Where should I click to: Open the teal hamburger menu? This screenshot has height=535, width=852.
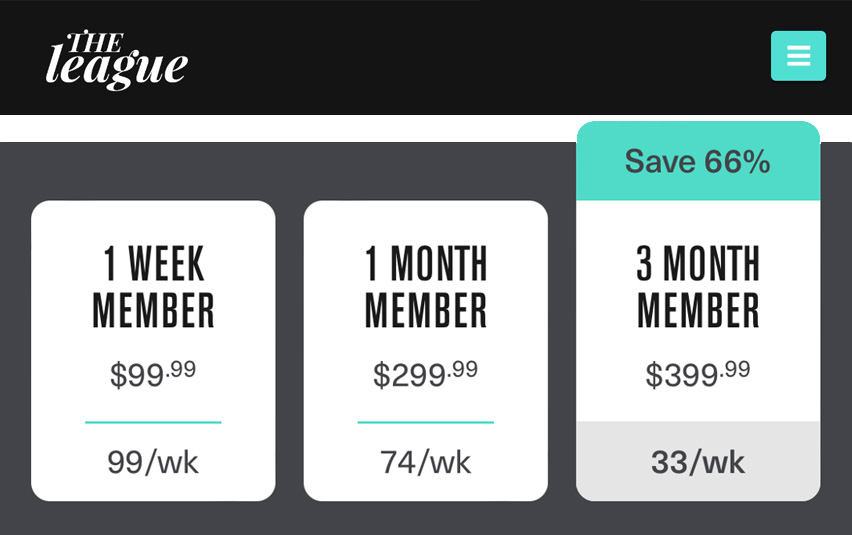coord(798,56)
